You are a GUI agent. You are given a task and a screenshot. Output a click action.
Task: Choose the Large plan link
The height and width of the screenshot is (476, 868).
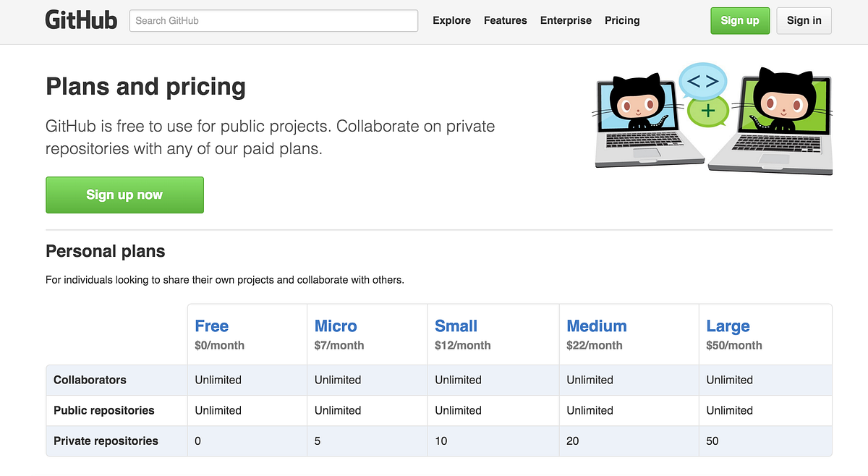[728, 326]
